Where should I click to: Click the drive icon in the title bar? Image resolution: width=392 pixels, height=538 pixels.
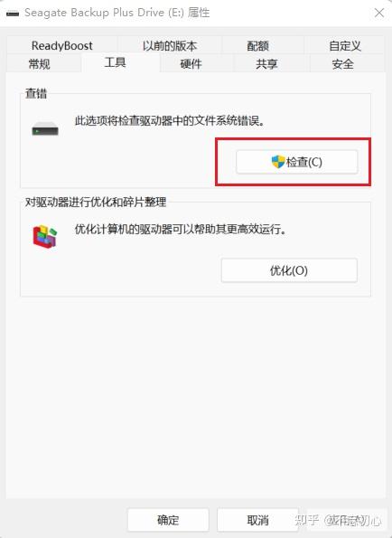click(13, 14)
